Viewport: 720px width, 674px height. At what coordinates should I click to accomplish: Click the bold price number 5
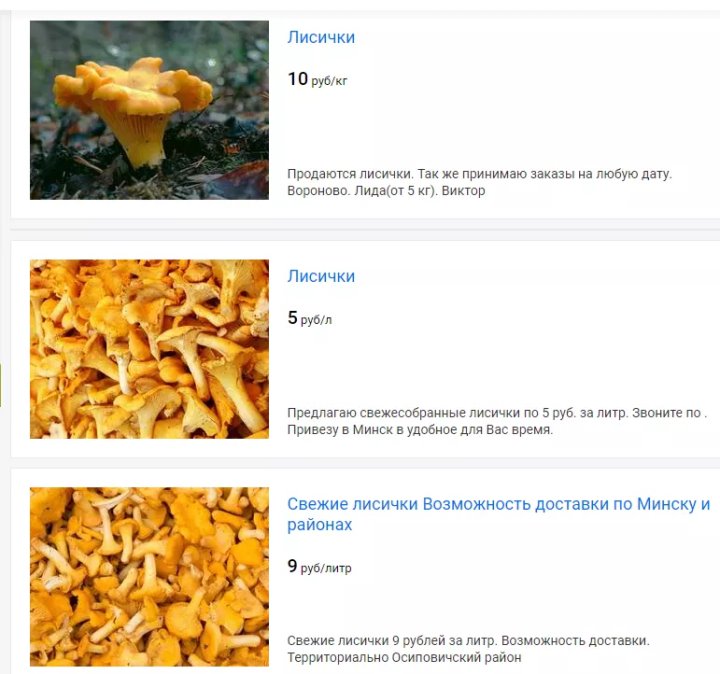292,318
